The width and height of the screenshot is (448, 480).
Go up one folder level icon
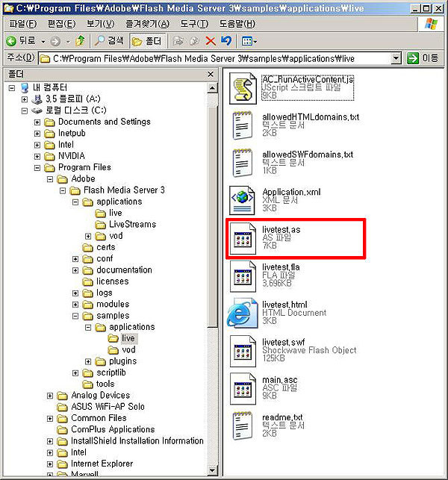[80, 41]
